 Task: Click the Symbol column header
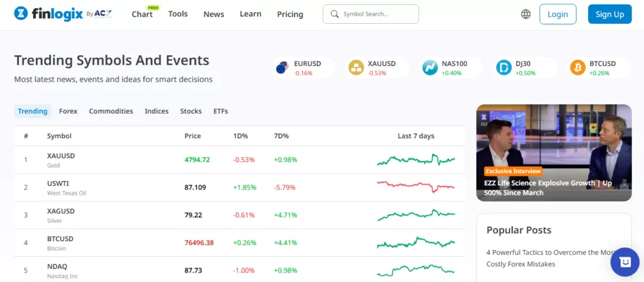coord(59,136)
